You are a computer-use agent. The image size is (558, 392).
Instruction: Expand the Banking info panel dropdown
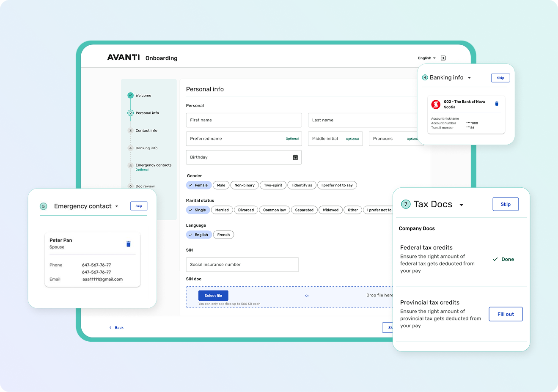coord(469,77)
